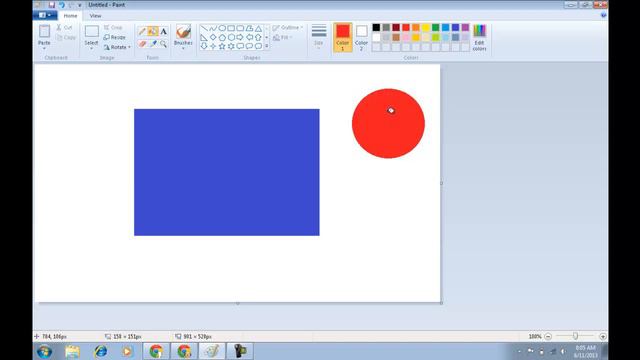Open Edit colors dialog

[479, 37]
